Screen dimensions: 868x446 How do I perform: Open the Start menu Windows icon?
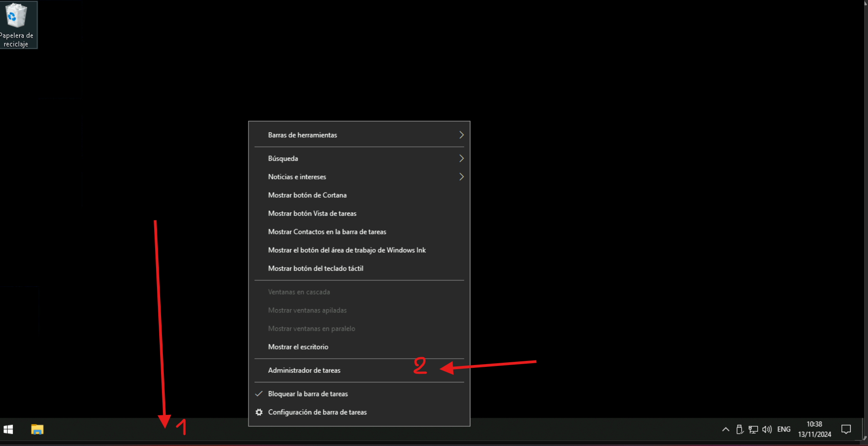[8, 430]
